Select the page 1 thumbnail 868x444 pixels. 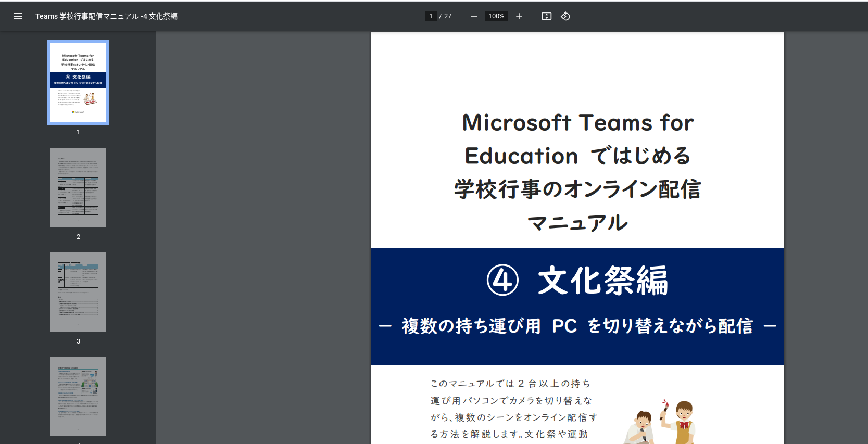pyautogui.click(x=78, y=83)
